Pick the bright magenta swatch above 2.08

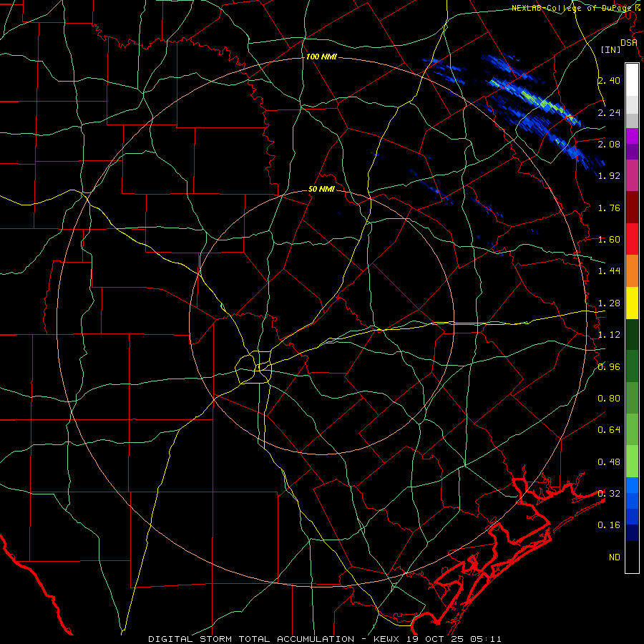point(632,135)
